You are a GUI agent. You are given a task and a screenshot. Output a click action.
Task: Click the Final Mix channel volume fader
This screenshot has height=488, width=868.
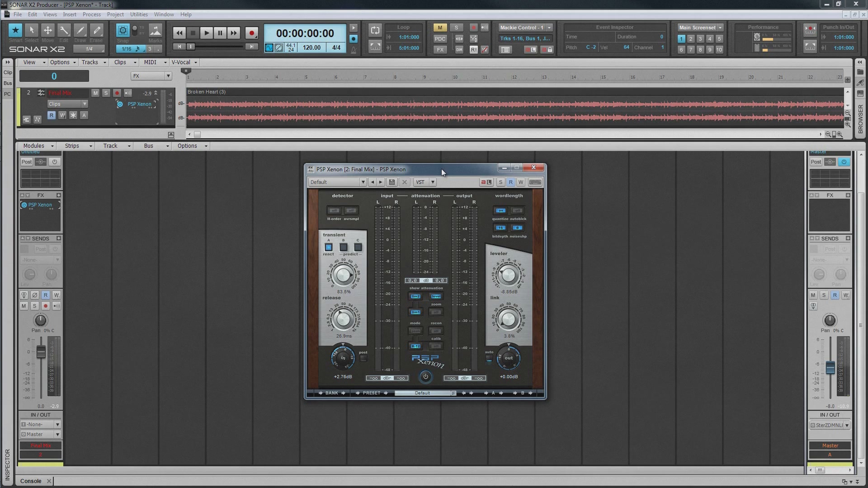[x=41, y=352]
